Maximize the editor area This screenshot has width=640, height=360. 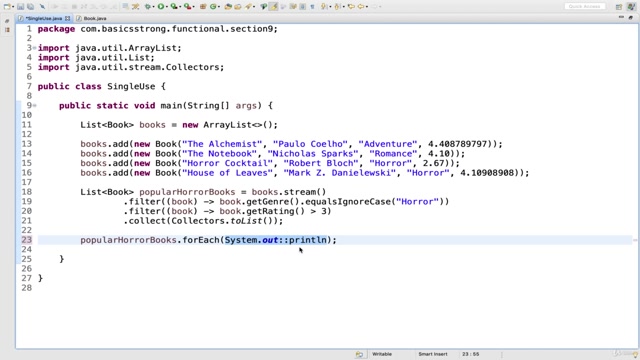(631, 18)
